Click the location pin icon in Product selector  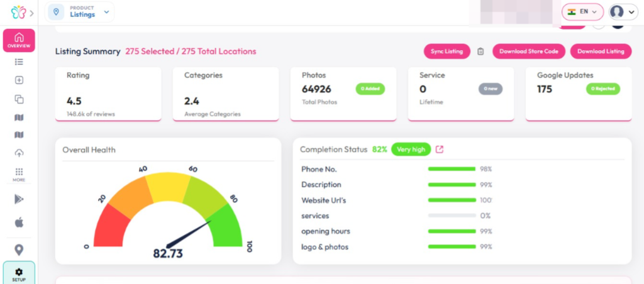(x=56, y=12)
